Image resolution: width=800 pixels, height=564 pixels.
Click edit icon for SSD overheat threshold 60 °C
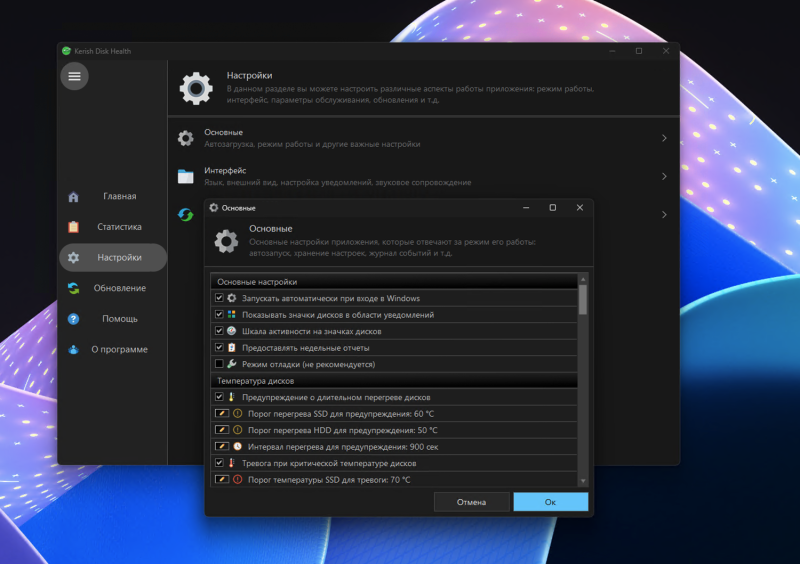(221, 413)
